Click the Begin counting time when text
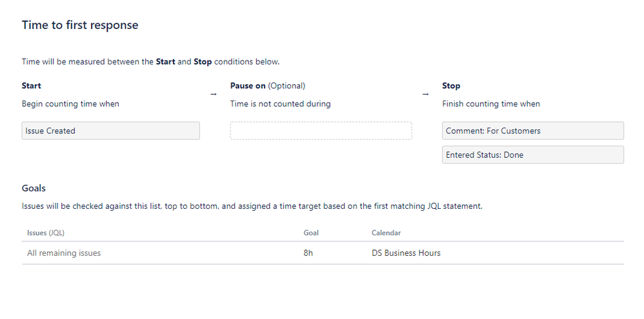This screenshot has height=319, width=644. 70,104
